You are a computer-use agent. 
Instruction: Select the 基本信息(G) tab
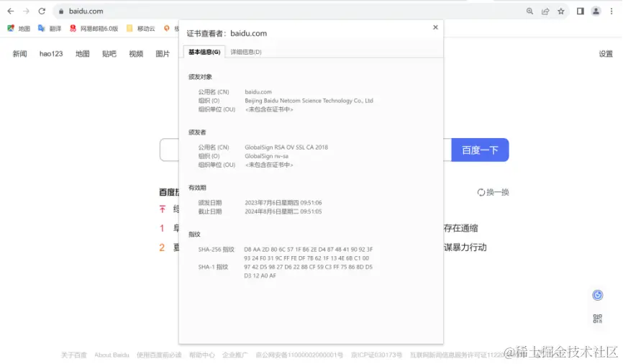click(x=204, y=52)
